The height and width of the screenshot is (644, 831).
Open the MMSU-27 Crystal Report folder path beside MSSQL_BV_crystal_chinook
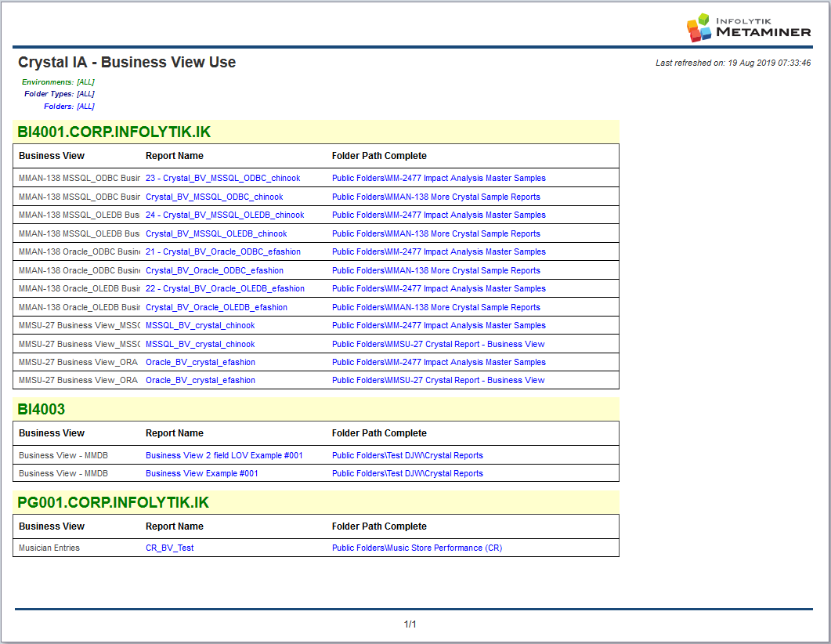[439, 344]
